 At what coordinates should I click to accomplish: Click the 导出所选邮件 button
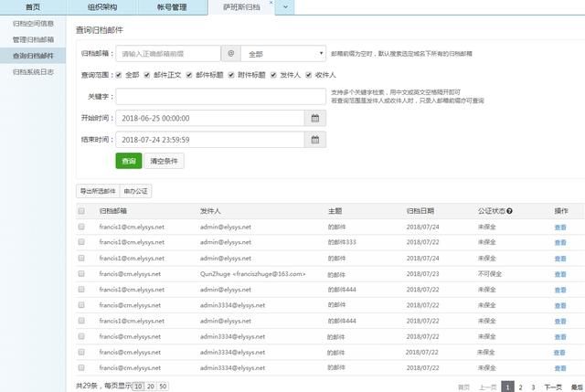[x=98, y=191]
